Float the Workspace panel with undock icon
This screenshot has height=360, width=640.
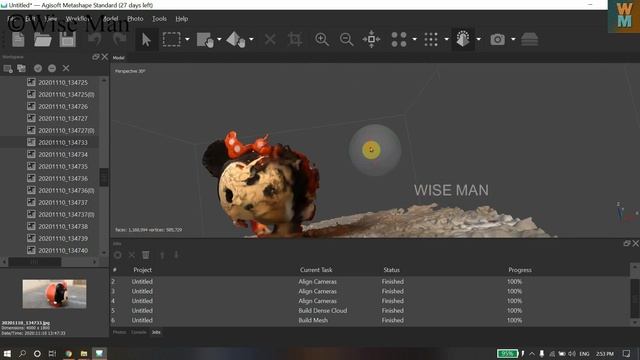tap(96, 57)
